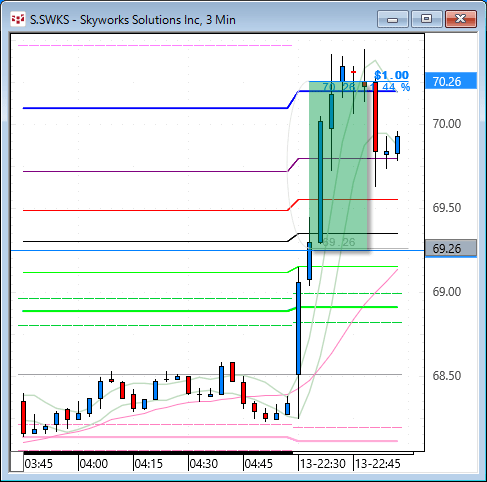Click the small box left of time axis
Screen dimensions: 487x482
pos(17,462)
